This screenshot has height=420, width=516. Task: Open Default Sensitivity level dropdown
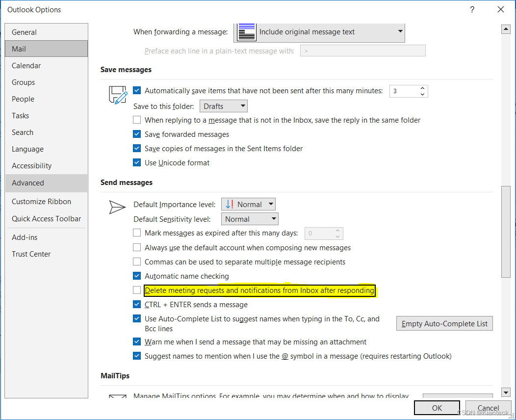[x=250, y=219]
